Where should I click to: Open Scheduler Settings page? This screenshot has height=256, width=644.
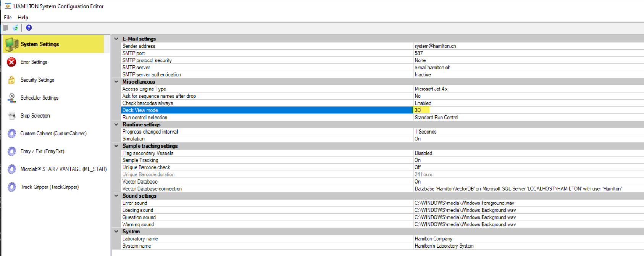(x=39, y=98)
